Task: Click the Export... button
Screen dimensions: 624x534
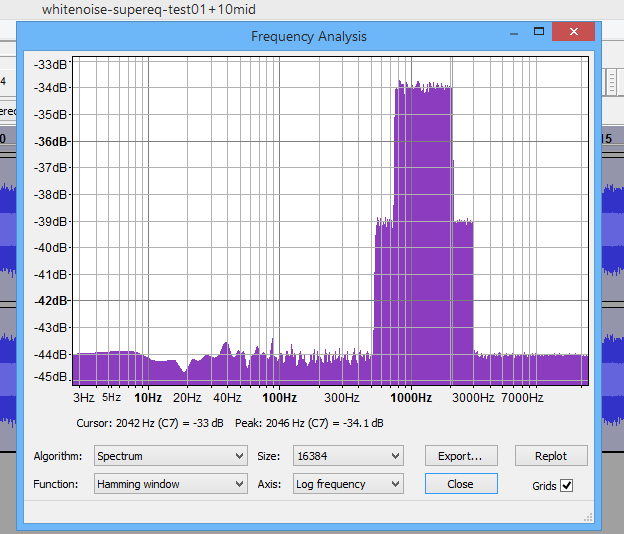Action: (461, 456)
